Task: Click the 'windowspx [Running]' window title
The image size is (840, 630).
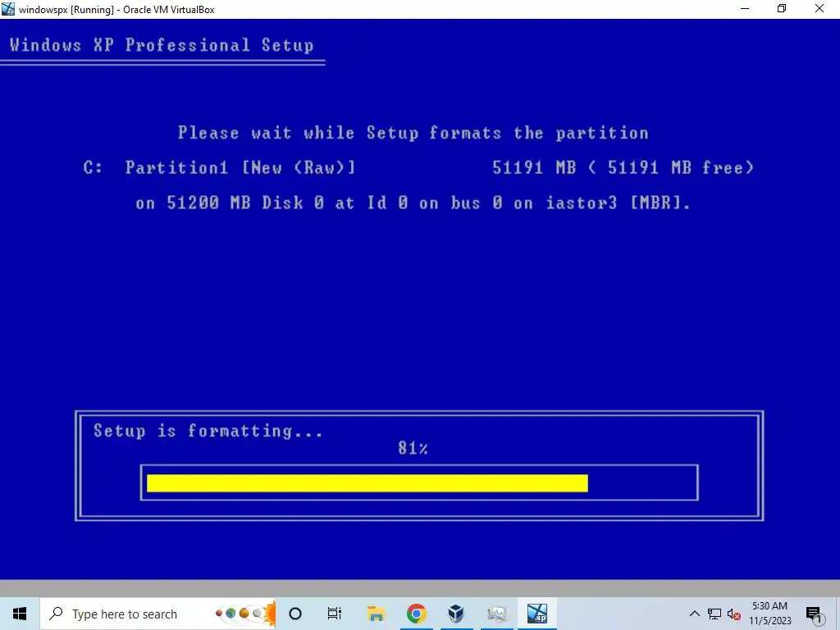Action: (116, 9)
